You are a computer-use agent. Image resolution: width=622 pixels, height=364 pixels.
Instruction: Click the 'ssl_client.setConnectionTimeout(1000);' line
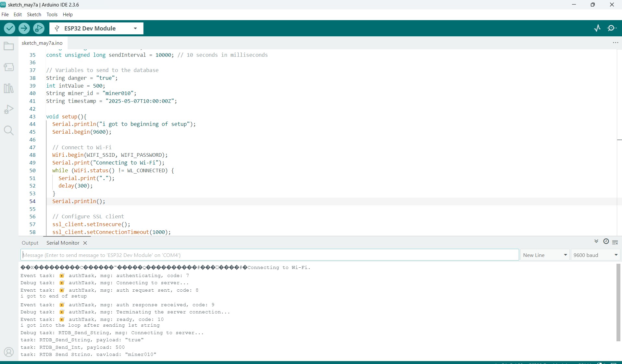(x=112, y=232)
